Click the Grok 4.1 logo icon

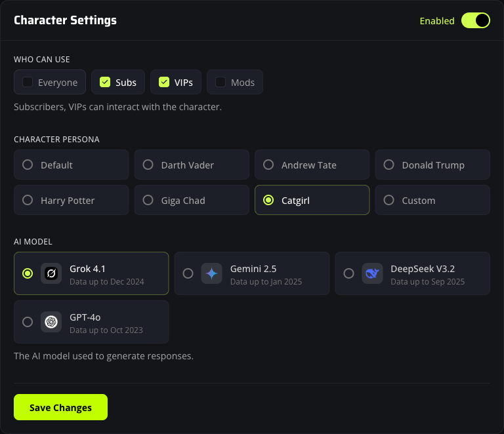[x=51, y=273]
